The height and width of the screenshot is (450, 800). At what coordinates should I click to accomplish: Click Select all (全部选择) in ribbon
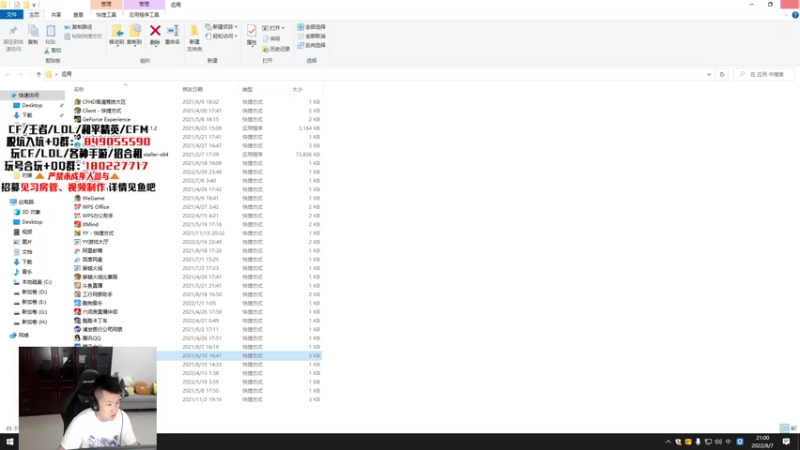311,27
